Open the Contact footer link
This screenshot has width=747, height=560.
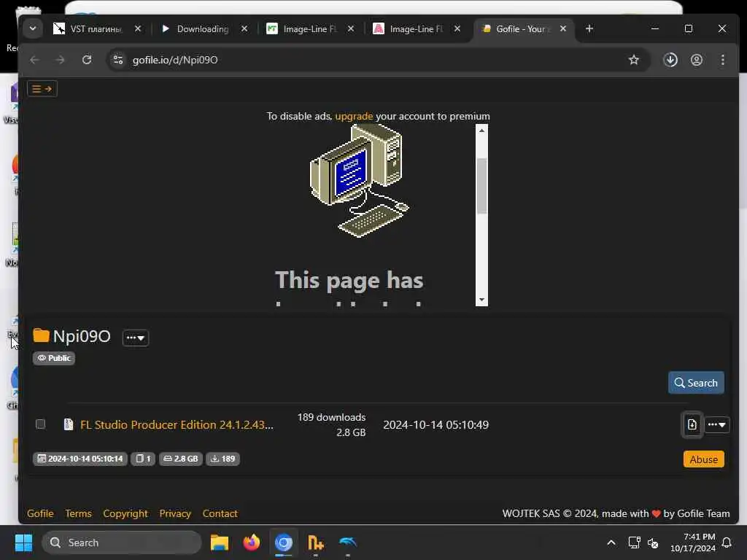pyautogui.click(x=220, y=513)
